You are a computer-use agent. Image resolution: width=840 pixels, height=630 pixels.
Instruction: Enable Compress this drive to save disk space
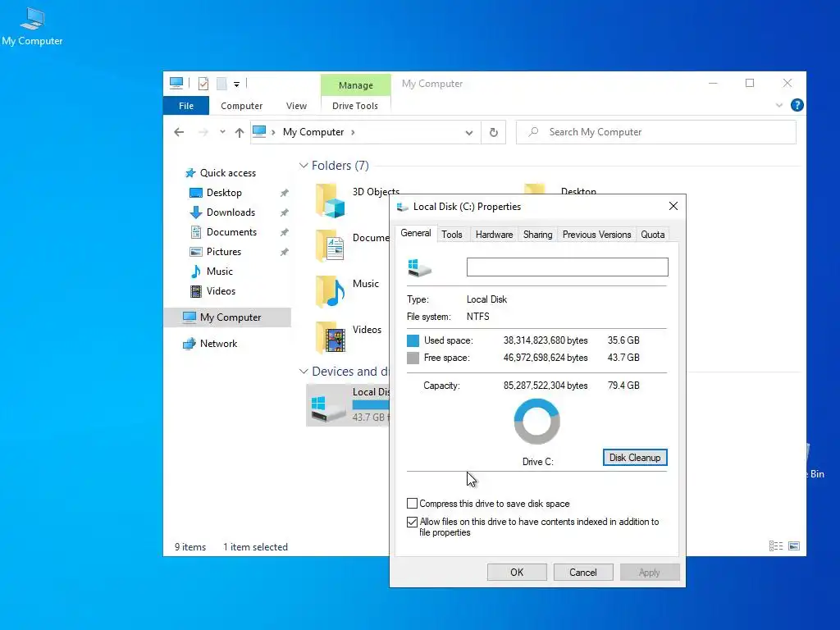(412, 504)
